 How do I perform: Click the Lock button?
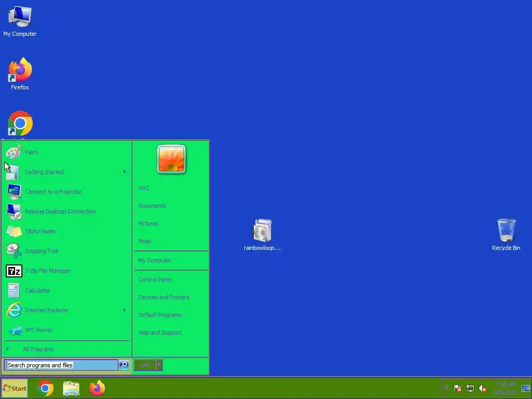tap(144, 365)
